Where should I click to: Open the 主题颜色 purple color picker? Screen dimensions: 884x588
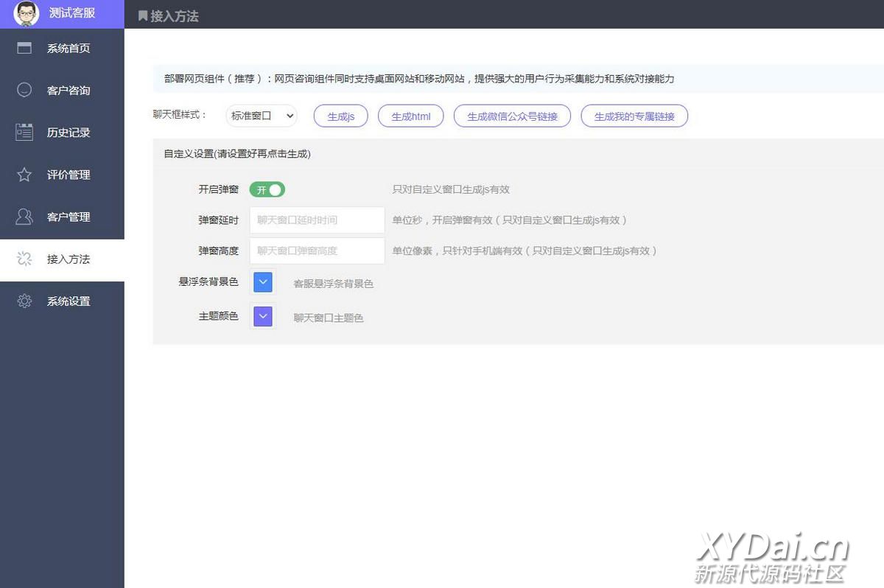click(263, 316)
